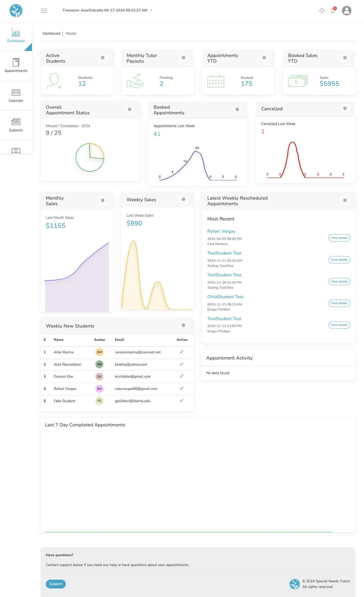This screenshot has height=597, width=364.
Task: Click the Support button
Action: [56, 584]
